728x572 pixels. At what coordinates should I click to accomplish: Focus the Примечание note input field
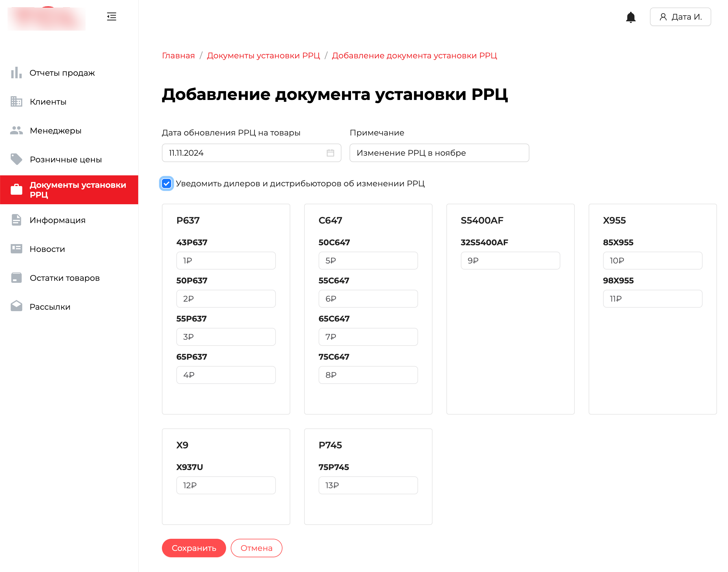[439, 153]
